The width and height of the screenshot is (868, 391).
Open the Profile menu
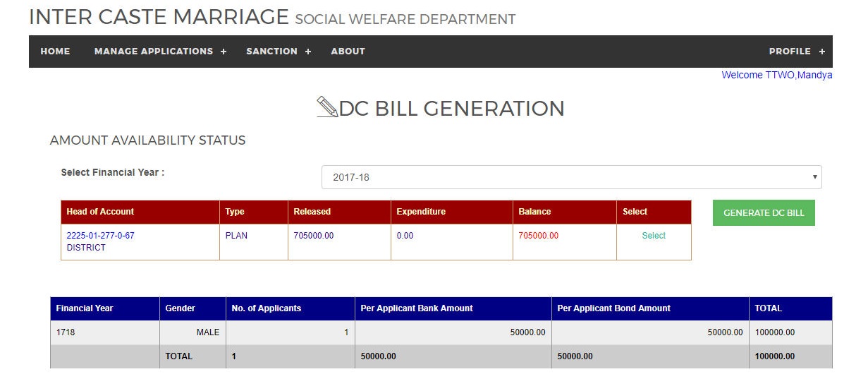pyautogui.click(x=790, y=52)
